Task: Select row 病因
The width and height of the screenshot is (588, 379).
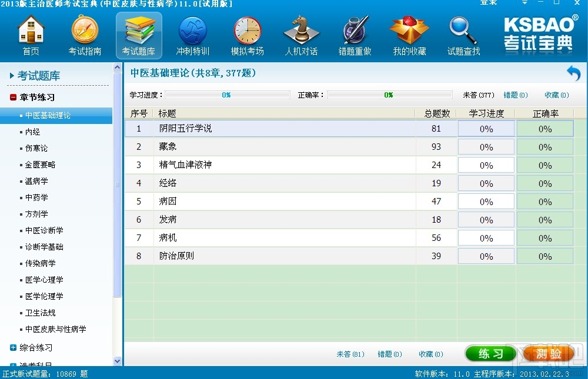Action: [349, 202]
